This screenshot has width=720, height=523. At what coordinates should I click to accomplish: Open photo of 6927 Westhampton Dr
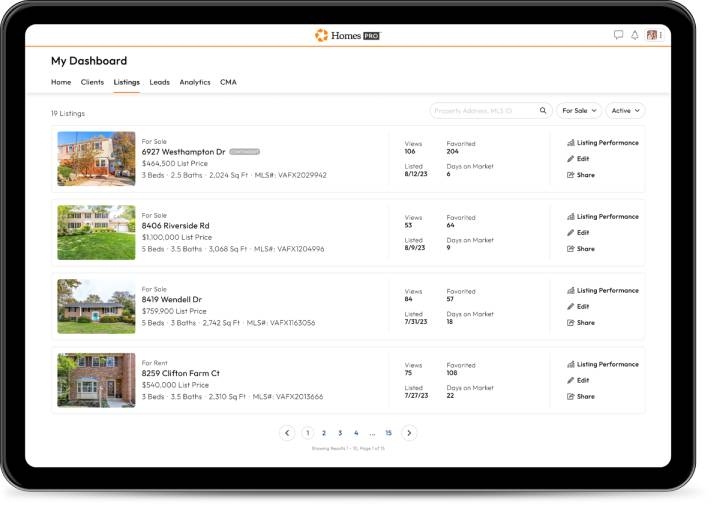coord(96,159)
